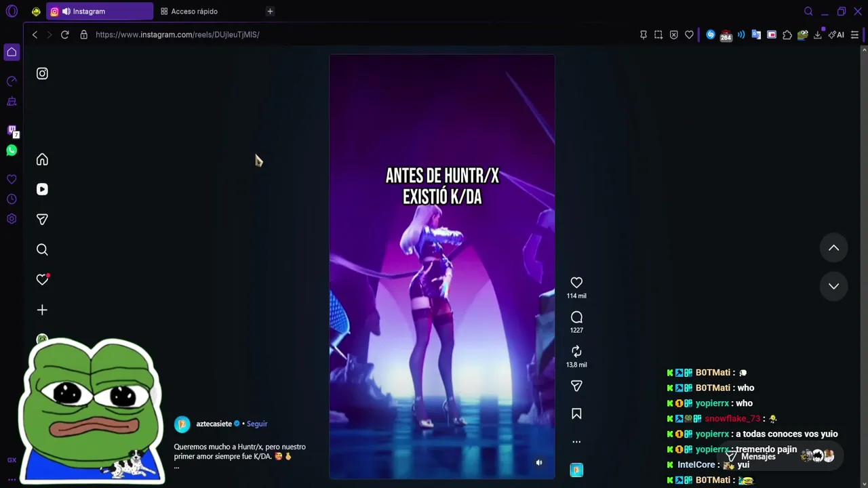Open the downloads panel

point(818,35)
